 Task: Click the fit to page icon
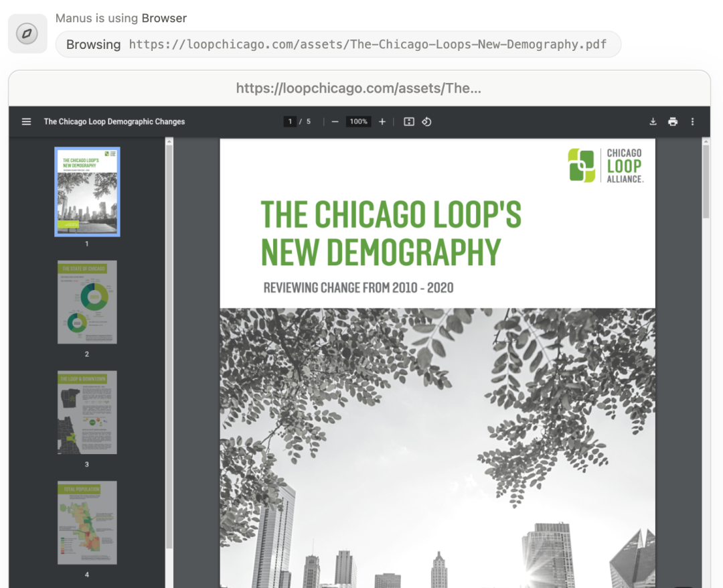(x=409, y=122)
